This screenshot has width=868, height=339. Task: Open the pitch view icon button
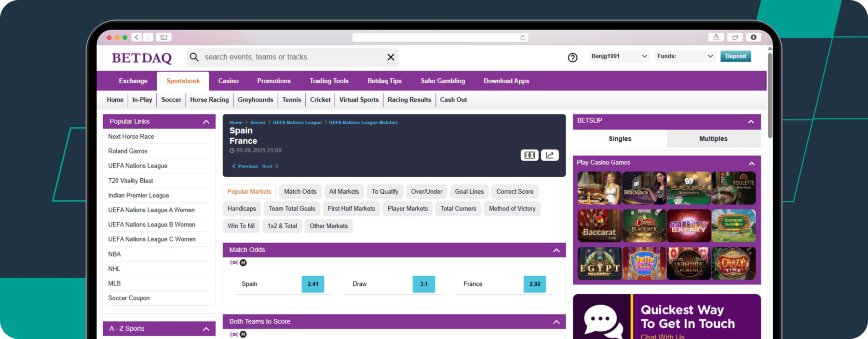click(x=529, y=155)
